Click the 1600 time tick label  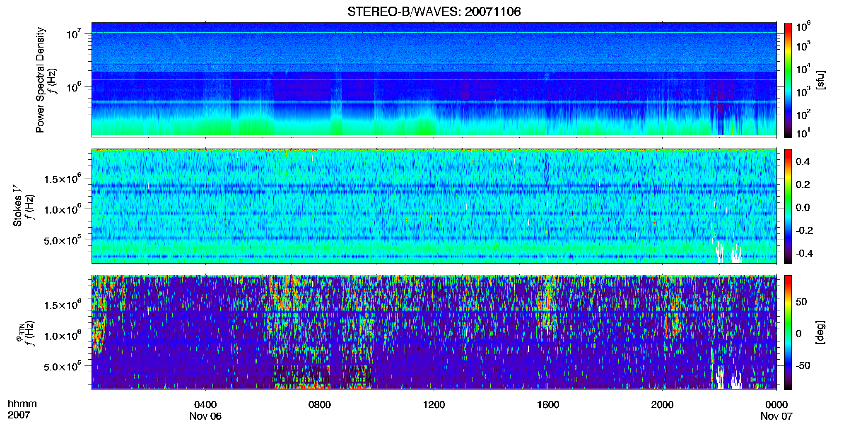548,404
